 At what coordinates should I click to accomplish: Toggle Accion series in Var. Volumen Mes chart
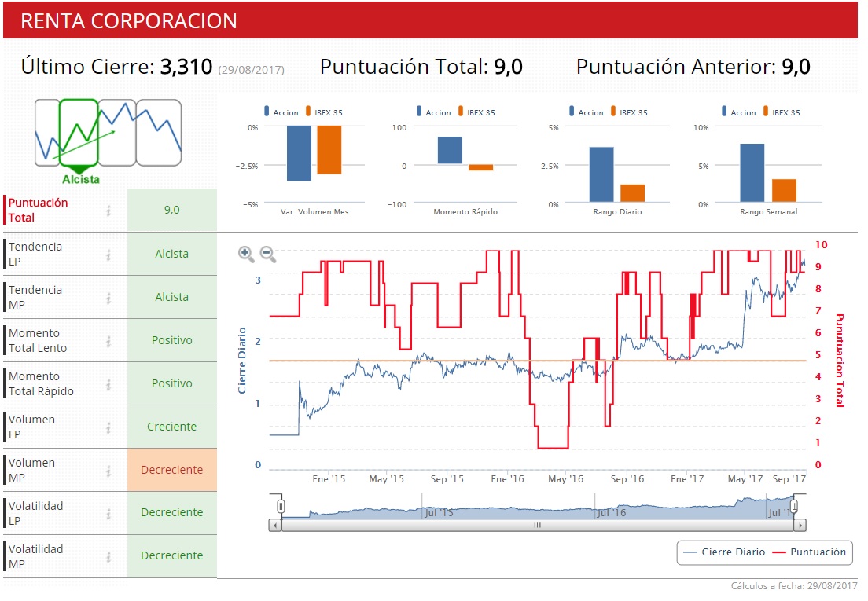click(281, 112)
